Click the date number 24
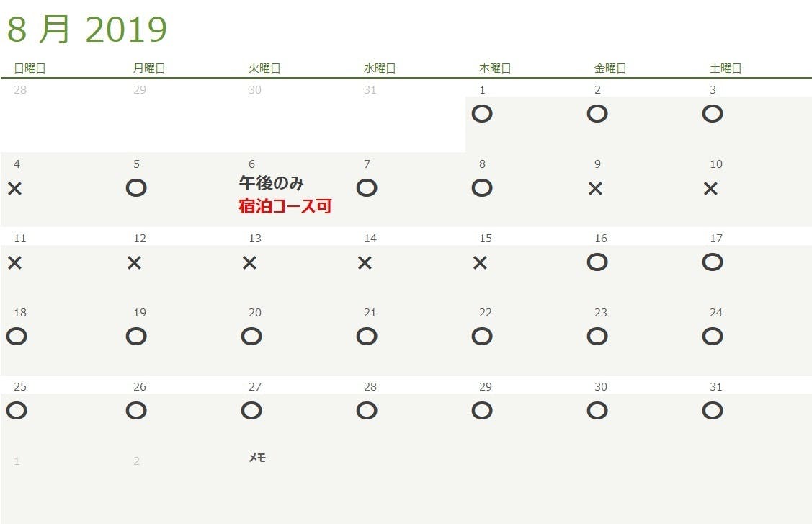The width and height of the screenshot is (812, 524). [716, 313]
